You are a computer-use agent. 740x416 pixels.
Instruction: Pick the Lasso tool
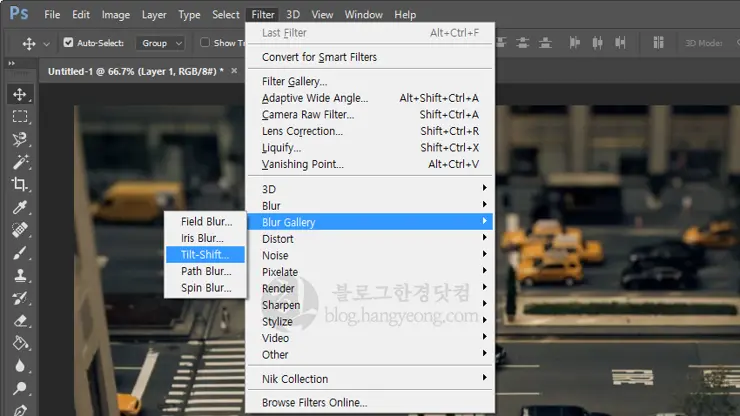(x=20, y=139)
